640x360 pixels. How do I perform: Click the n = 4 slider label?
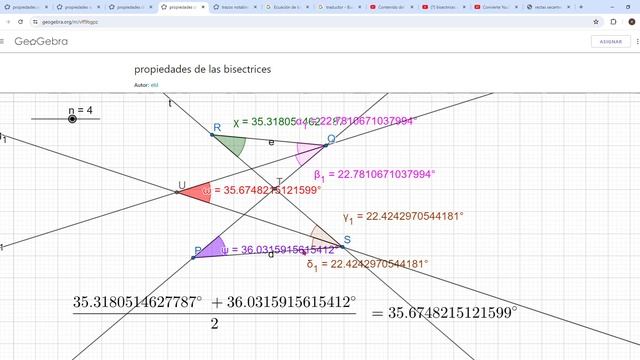(80, 110)
